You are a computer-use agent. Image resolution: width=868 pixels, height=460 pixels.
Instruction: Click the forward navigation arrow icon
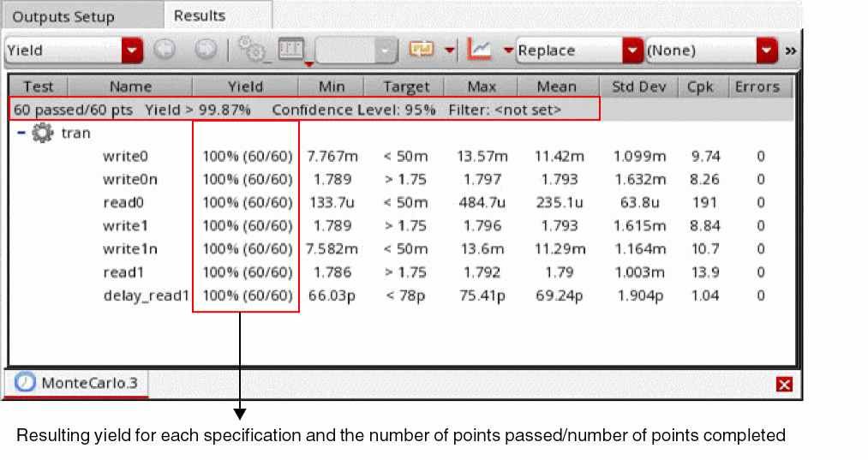(206, 50)
